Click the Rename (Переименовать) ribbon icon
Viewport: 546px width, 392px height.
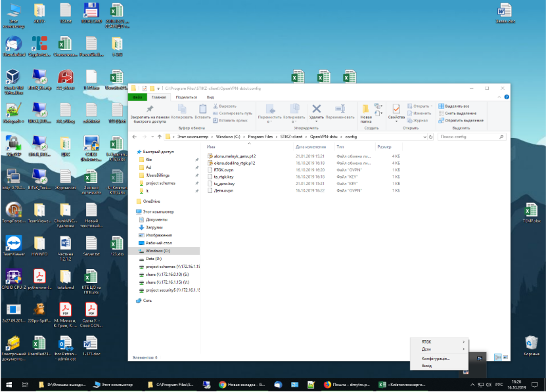tap(340, 109)
